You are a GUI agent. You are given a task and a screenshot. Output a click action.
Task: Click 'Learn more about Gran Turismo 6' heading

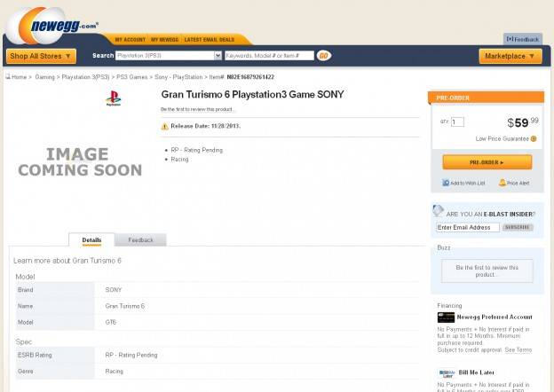[67, 261]
